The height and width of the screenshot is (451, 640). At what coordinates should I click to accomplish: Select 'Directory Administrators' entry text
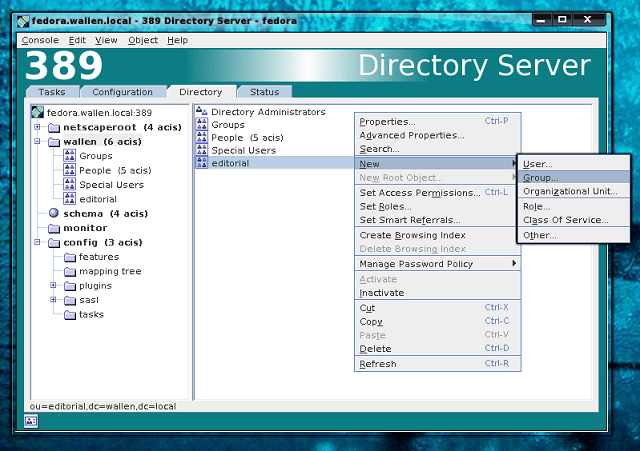(x=268, y=112)
